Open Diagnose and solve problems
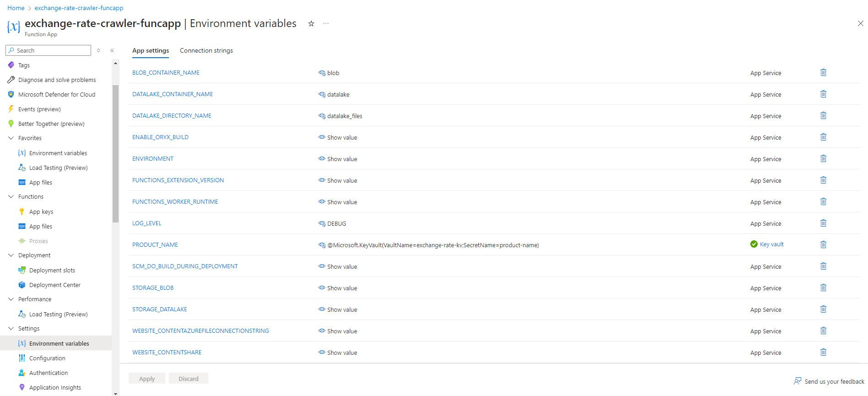 [57, 80]
